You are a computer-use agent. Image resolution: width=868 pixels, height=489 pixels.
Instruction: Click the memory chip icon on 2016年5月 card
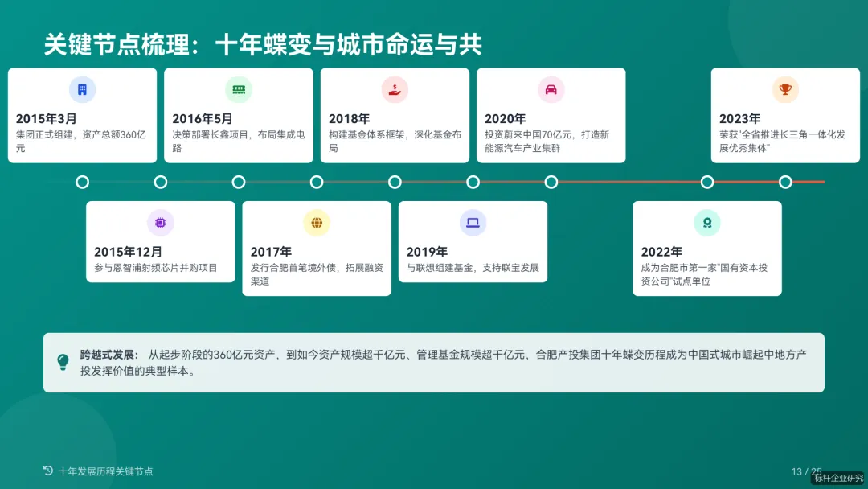click(239, 90)
